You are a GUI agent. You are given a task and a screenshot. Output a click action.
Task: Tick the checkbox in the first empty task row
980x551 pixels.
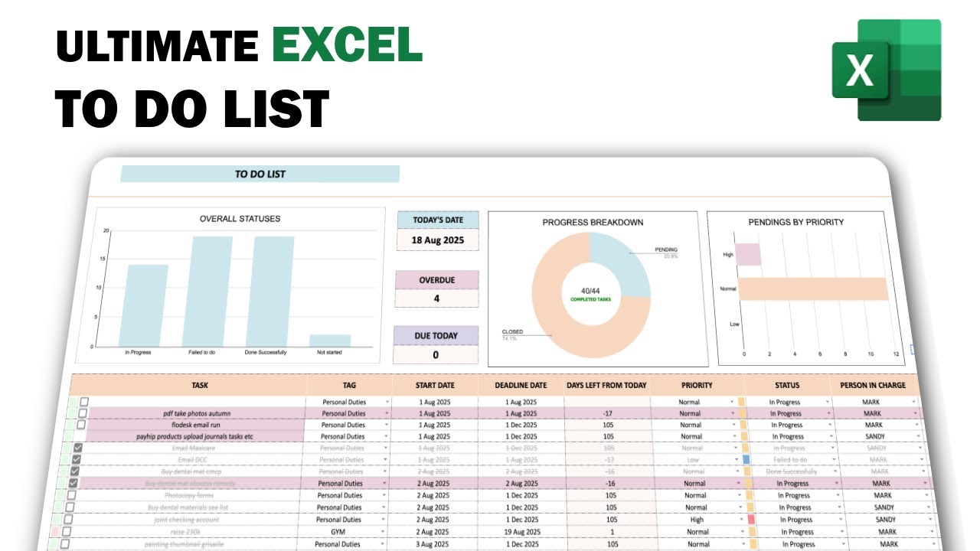pyautogui.click(x=84, y=402)
